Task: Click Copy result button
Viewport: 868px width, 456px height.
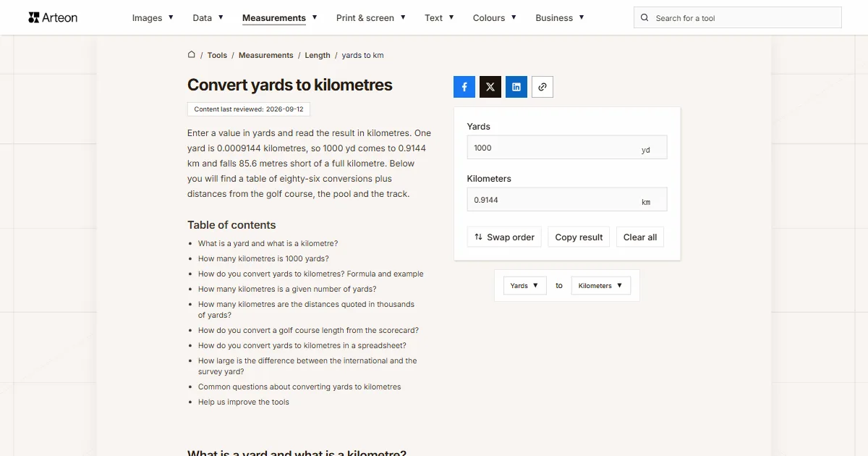Action: coord(579,237)
